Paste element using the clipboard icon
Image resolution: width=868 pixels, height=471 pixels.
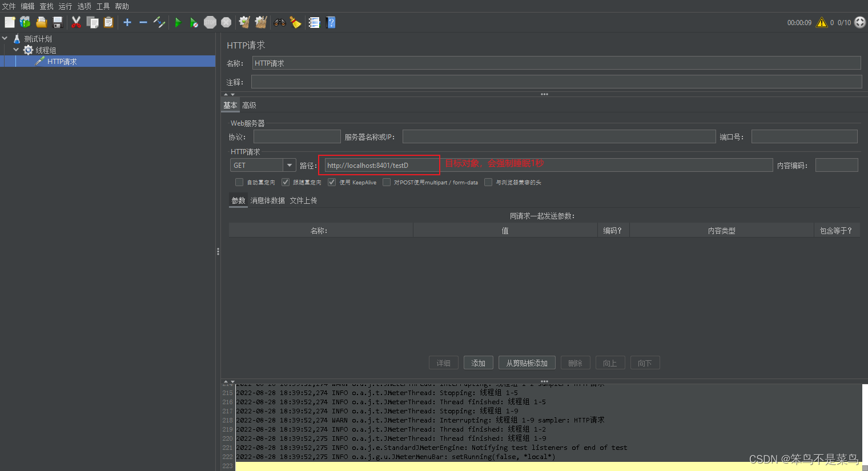[108, 22]
